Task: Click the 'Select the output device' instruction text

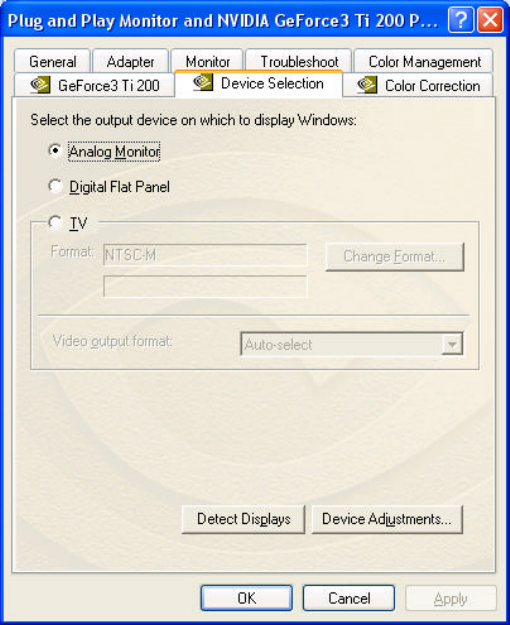Action: (193, 120)
